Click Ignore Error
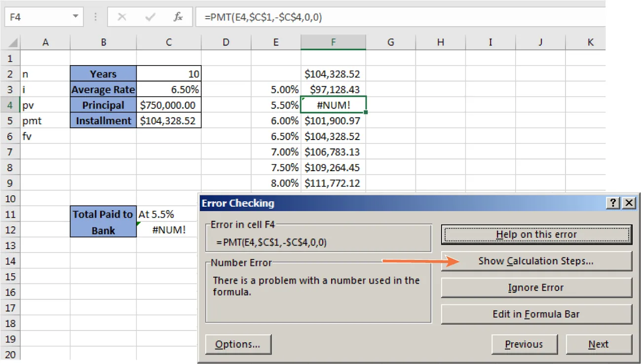This screenshot has height=364, width=641. click(x=536, y=288)
